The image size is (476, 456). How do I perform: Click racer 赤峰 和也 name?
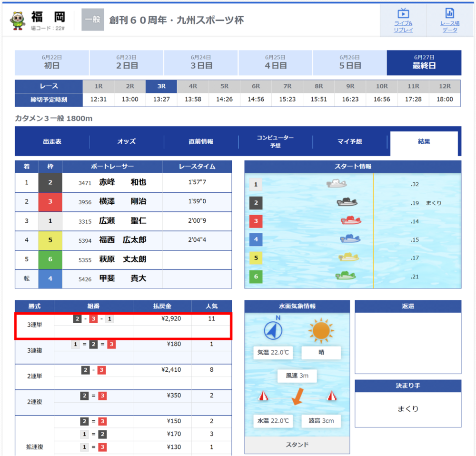123,182
